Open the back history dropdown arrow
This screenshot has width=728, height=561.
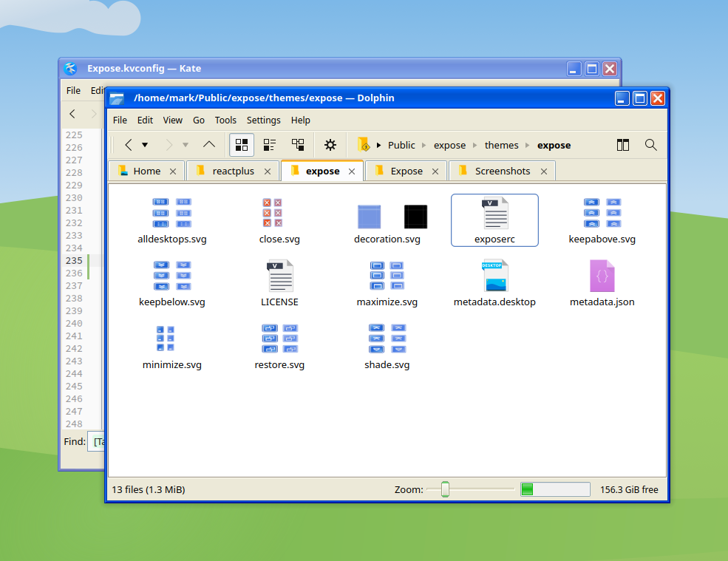tap(145, 145)
